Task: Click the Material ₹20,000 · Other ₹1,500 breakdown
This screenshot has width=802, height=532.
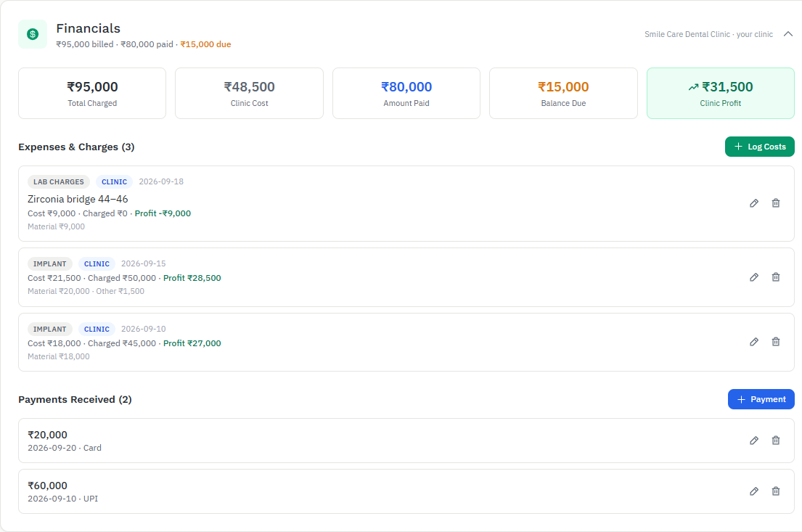Action: pyautogui.click(x=86, y=291)
